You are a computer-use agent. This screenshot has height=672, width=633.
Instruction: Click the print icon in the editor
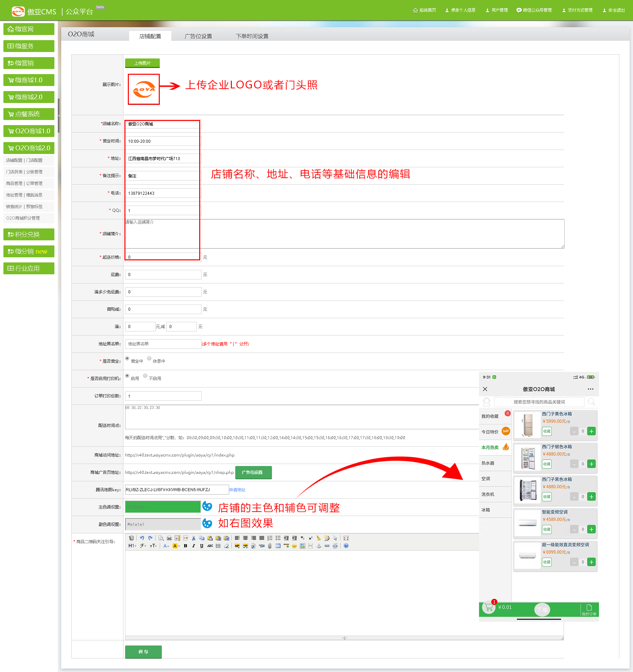(169, 538)
